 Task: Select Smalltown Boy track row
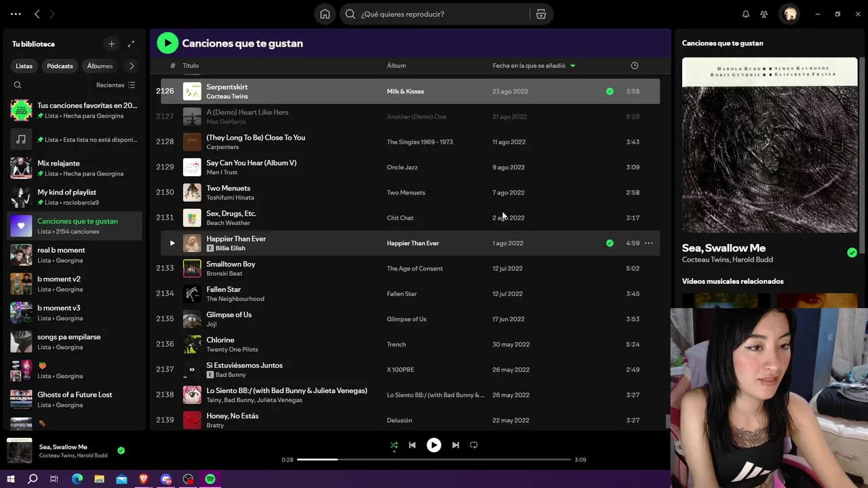pos(410,268)
